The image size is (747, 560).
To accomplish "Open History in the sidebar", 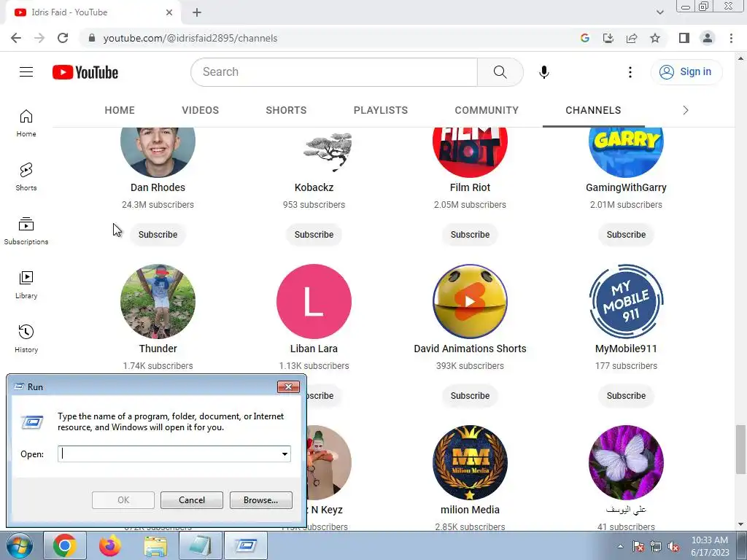I will [x=26, y=338].
